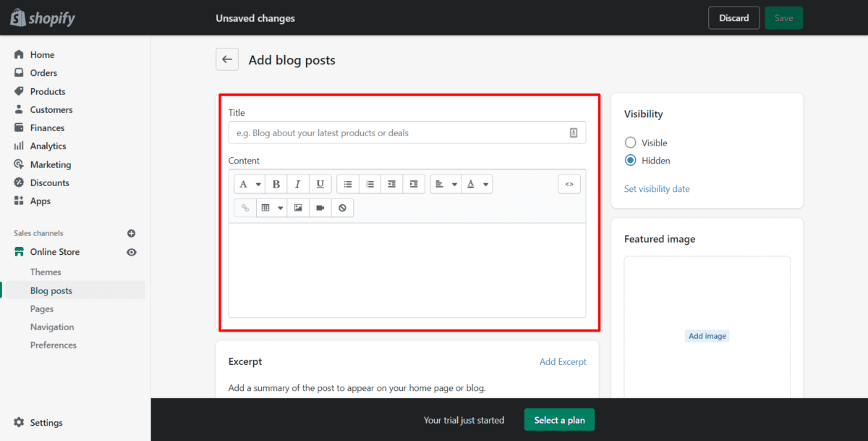Toggle underline formatting
The image size is (868, 441).
pos(320,185)
